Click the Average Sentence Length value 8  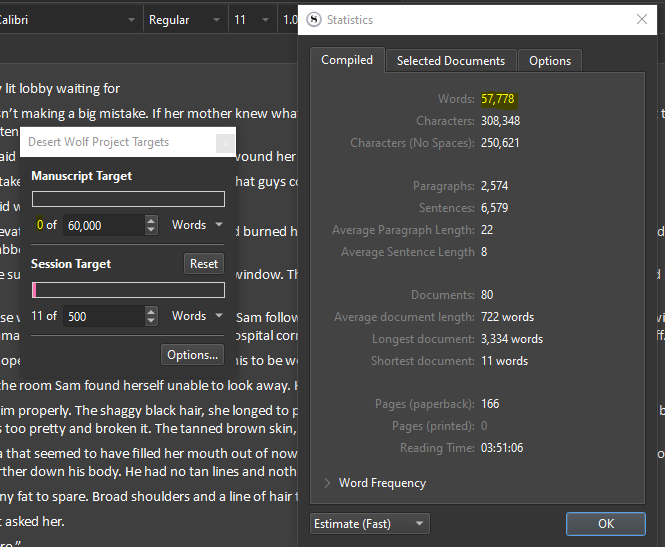484,252
